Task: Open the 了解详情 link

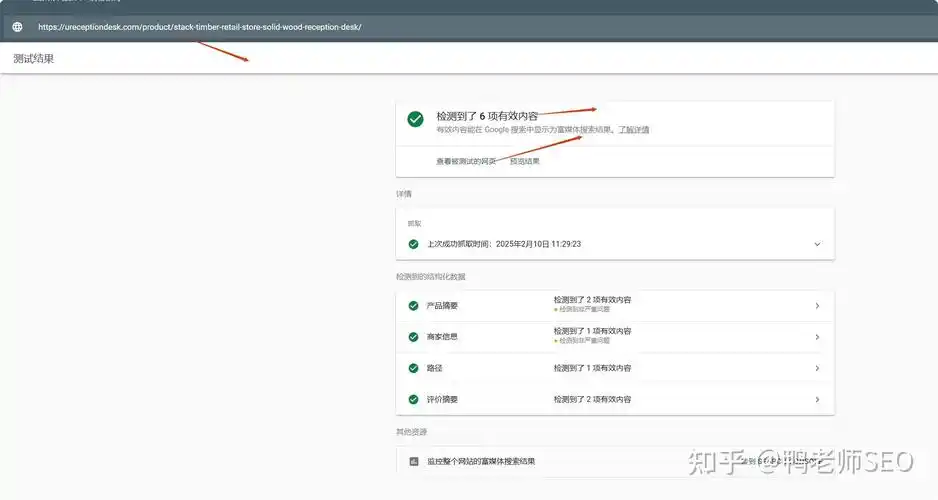Action: [634, 130]
